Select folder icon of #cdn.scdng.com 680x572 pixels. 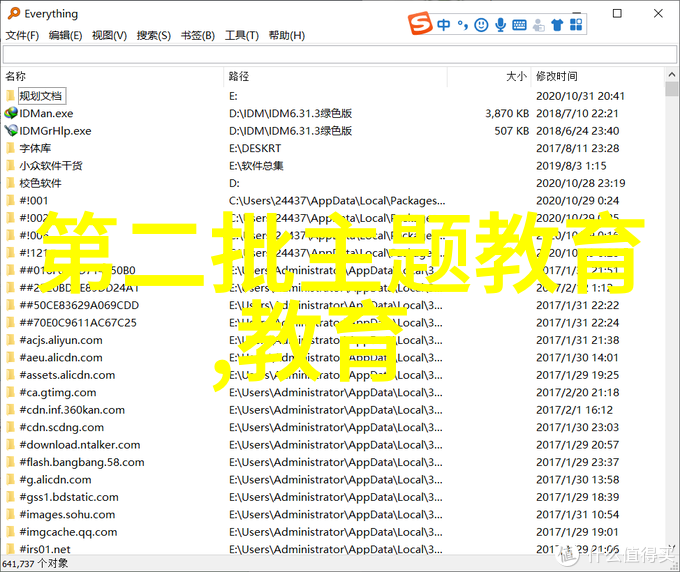point(11,427)
